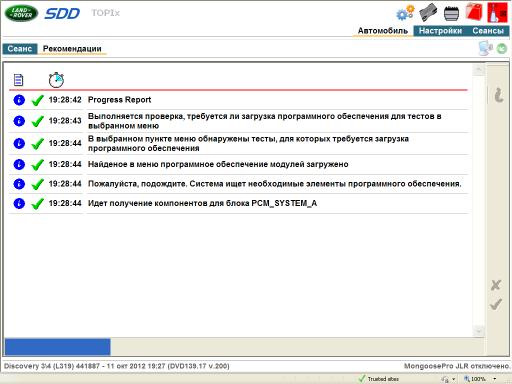Select 'Идет получение компонентов' message
Viewport: 512px width, 384px height.
coord(202,203)
